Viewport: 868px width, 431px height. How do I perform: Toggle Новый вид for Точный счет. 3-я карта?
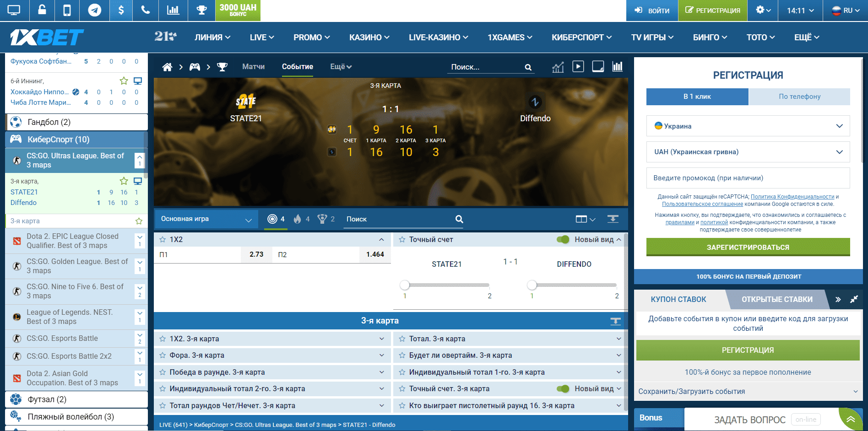pos(563,388)
